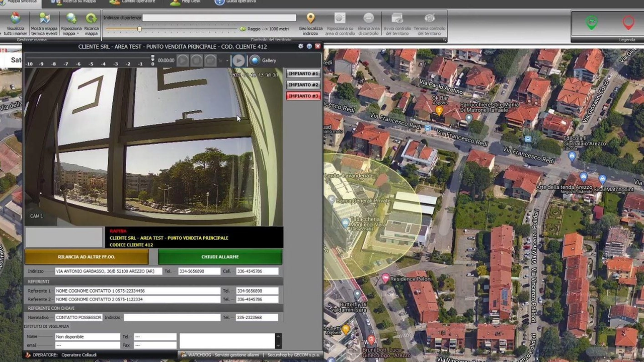Click the OPERATORE status bar entry
This screenshot has width=644, height=362.
(61, 355)
